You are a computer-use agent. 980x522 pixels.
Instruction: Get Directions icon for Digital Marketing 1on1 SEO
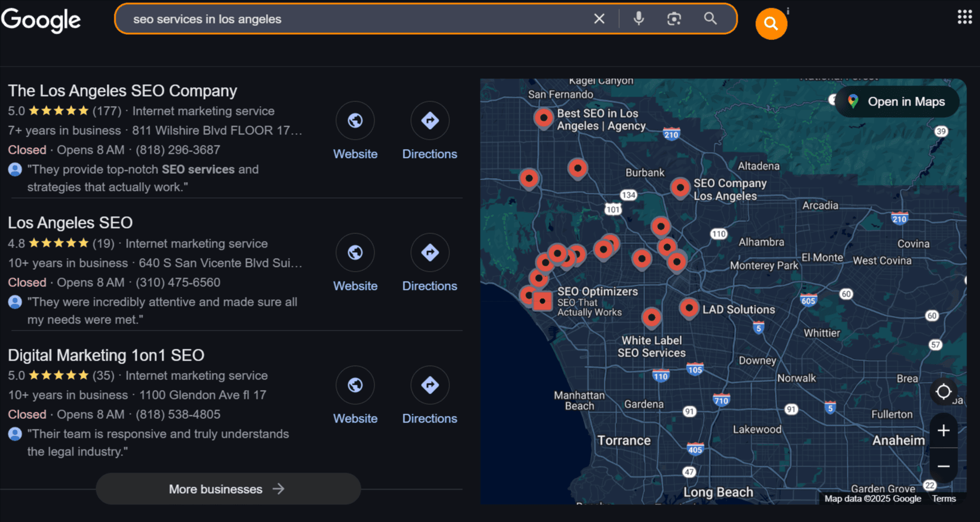tap(430, 385)
